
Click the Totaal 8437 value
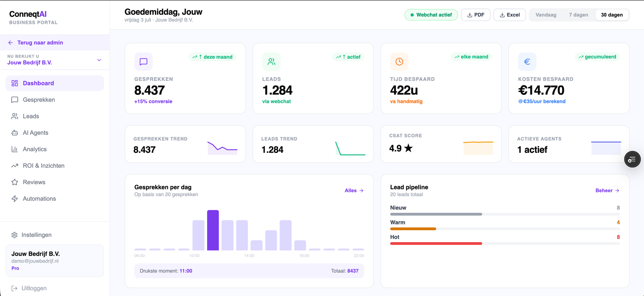(x=353, y=271)
